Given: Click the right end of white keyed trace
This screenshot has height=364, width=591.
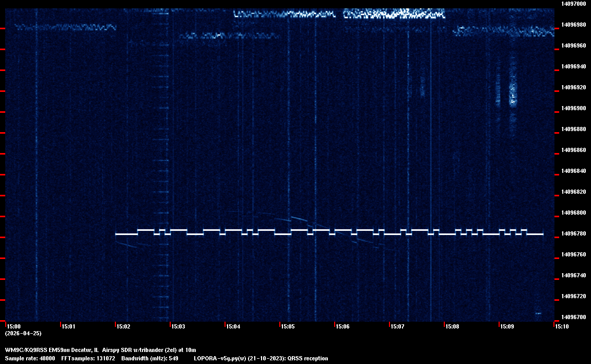Looking at the screenshot, I should coord(542,234).
